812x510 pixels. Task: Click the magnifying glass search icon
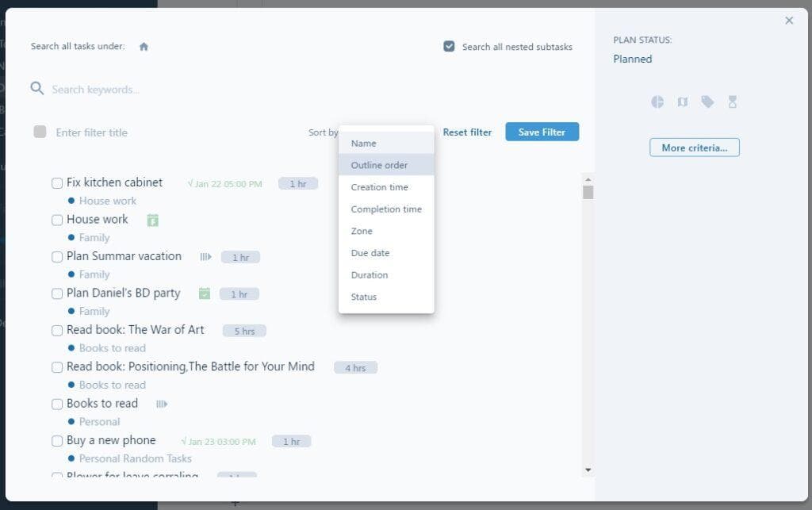tap(36, 88)
